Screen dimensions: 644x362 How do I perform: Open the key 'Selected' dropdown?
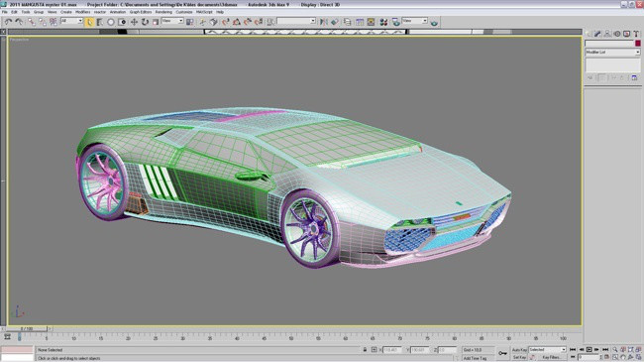tap(547, 350)
